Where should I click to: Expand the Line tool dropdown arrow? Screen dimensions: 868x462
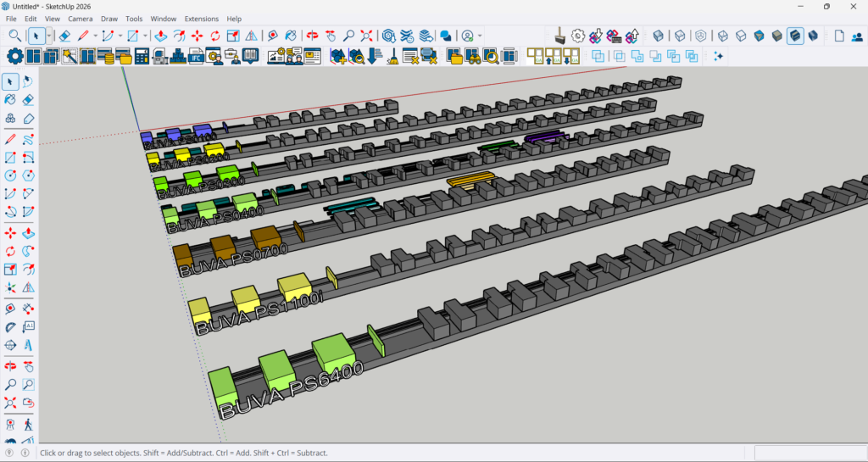click(95, 36)
